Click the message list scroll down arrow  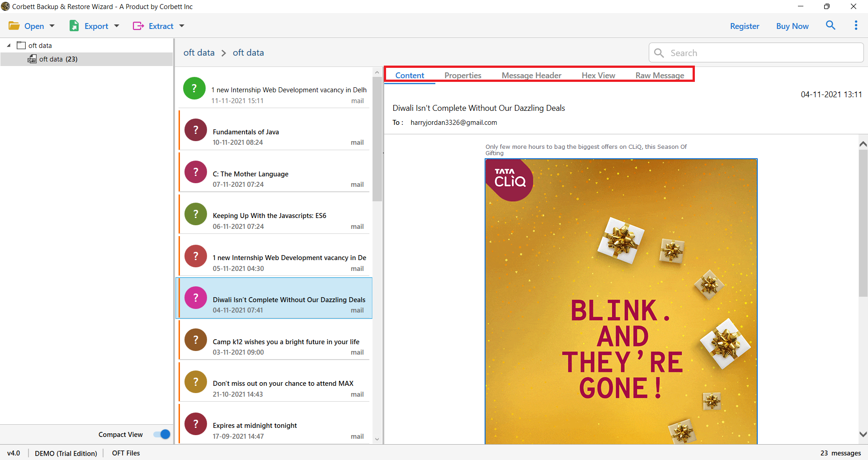[377, 439]
